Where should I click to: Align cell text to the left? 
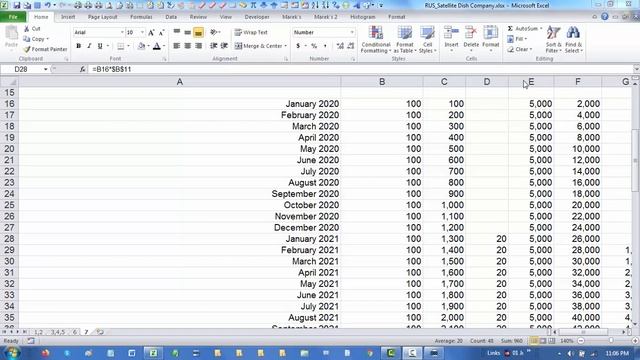pyautogui.click(x=177, y=46)
